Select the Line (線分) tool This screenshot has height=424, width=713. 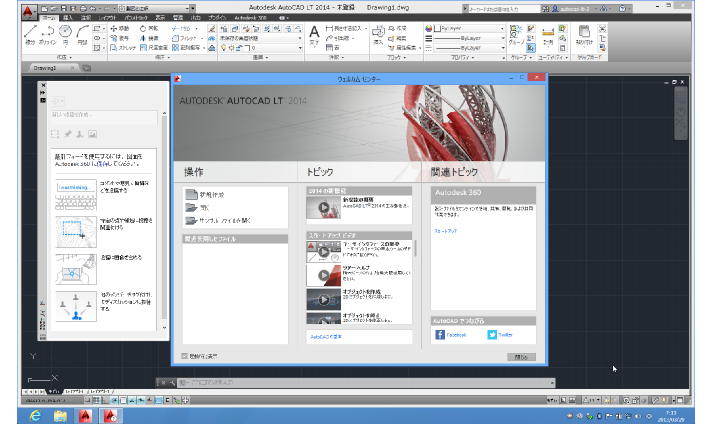click(29, 36)
